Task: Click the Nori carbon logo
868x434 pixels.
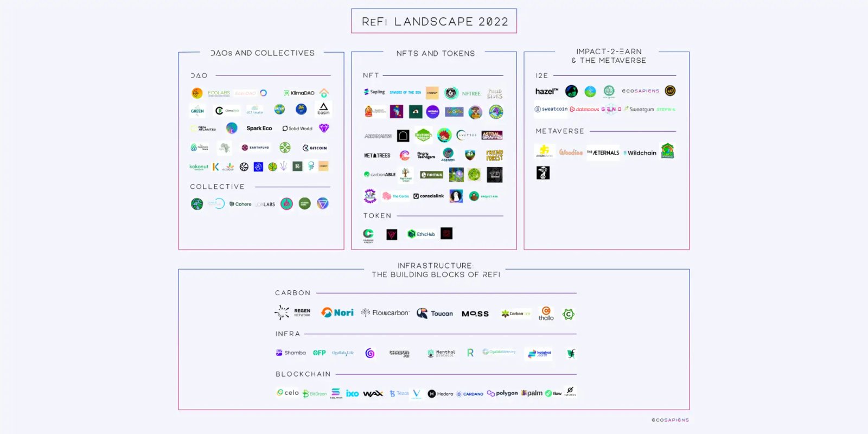Action: 337,312
